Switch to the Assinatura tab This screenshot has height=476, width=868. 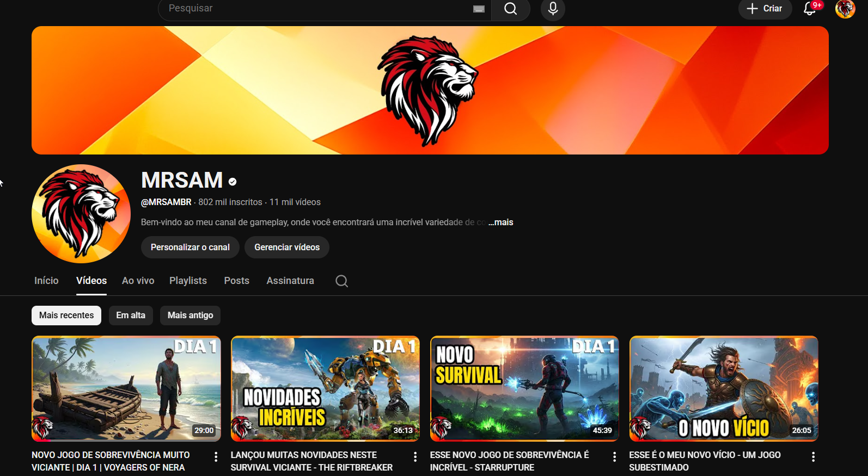click(x=290, y=281)
